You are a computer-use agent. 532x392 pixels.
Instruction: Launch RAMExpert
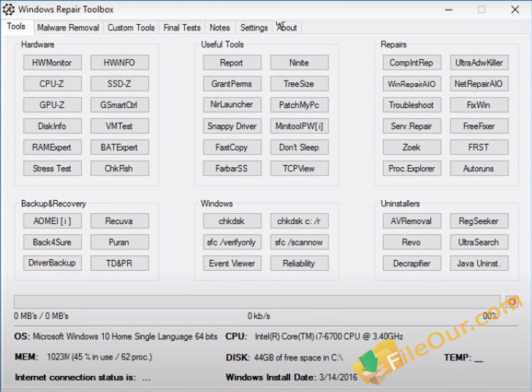point(53,147)
